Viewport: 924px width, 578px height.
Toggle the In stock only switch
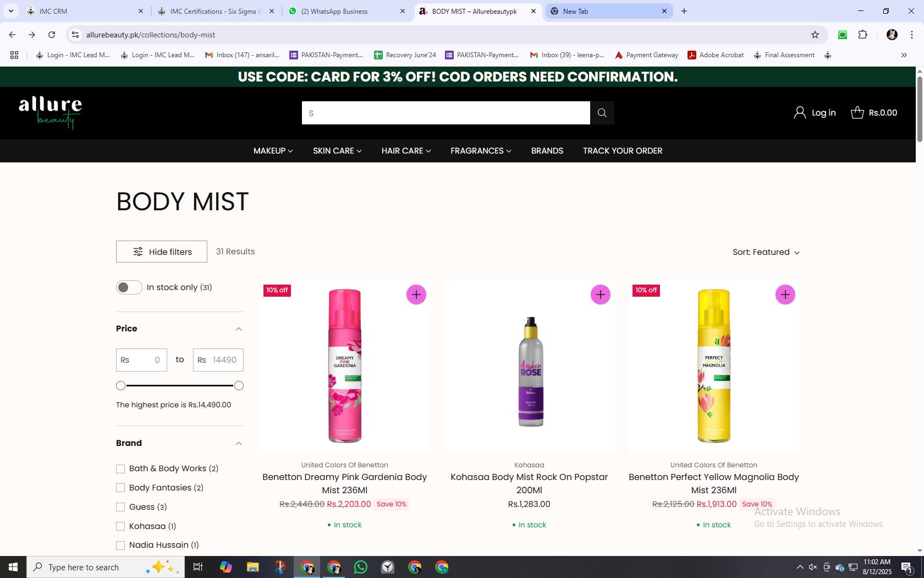click(129, 287)
